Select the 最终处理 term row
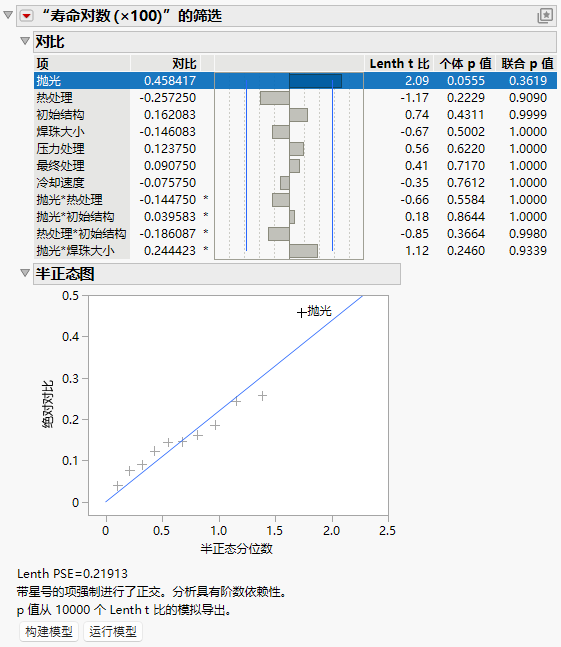Screen dimensions: 561x647 295,165
